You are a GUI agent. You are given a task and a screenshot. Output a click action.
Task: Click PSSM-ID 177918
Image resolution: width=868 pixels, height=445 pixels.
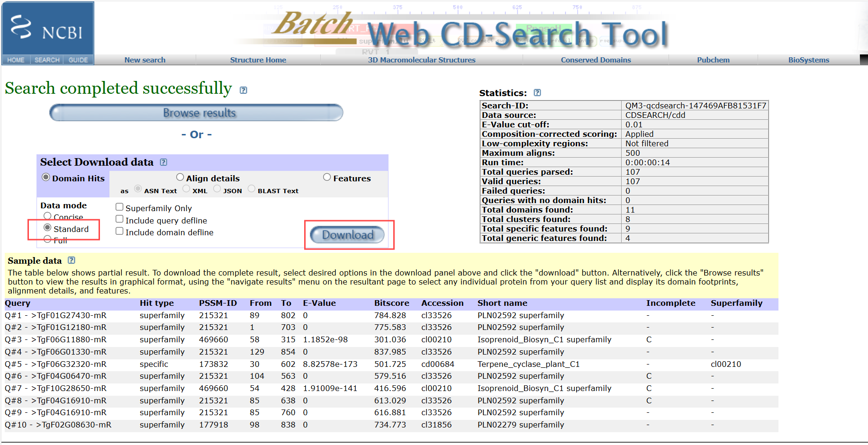tap(213, 425)
